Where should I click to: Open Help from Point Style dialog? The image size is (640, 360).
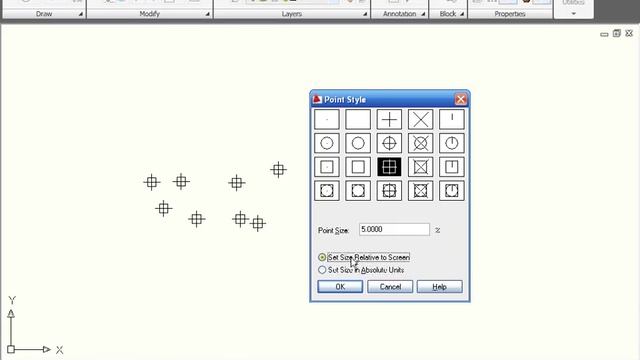440,287
